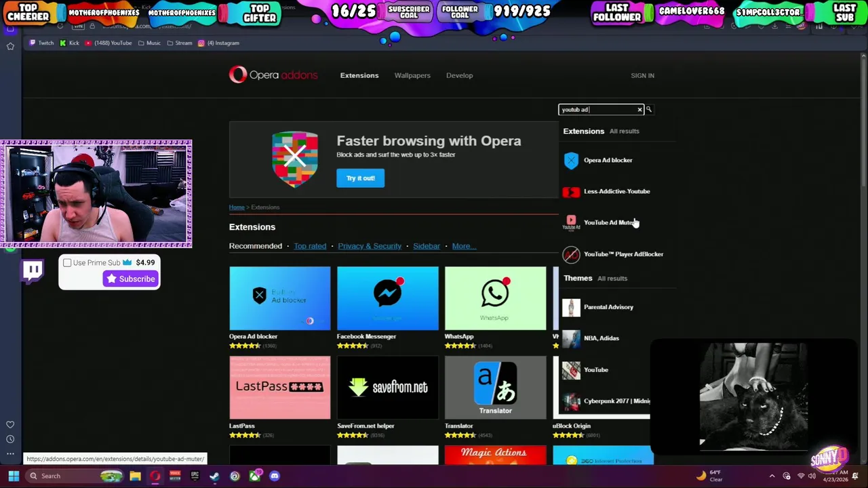Click the Opera addons logo
868x488 pixels.
(x=273, y=75)
